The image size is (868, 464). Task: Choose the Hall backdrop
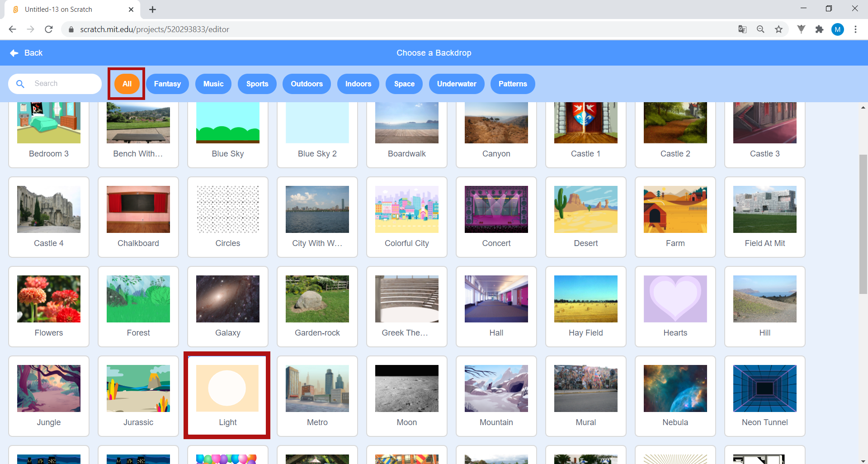[496, 307]
